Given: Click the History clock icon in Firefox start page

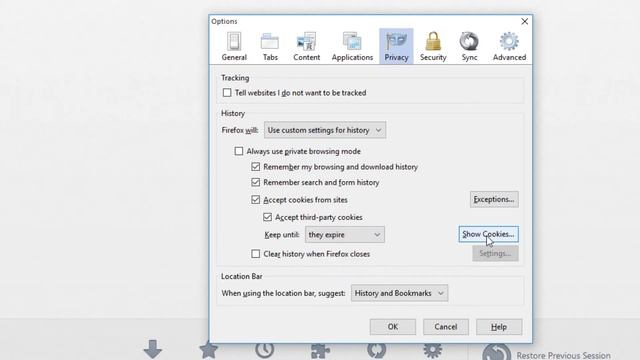Looking at the screenshot, I should click(x=264, y=351).
